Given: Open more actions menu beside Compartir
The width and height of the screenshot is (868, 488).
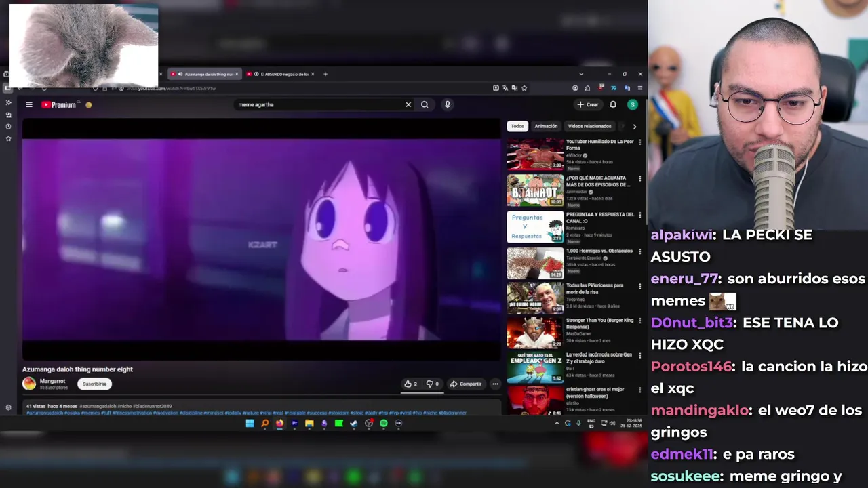Looking at the screenshot, I should [495, 384].
